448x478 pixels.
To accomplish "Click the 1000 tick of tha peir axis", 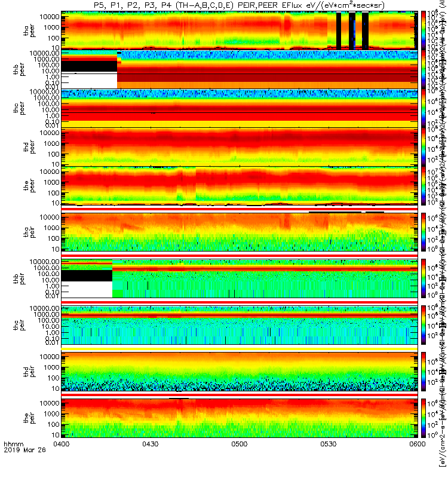I will pyautogui.click(x=51, y=228).
